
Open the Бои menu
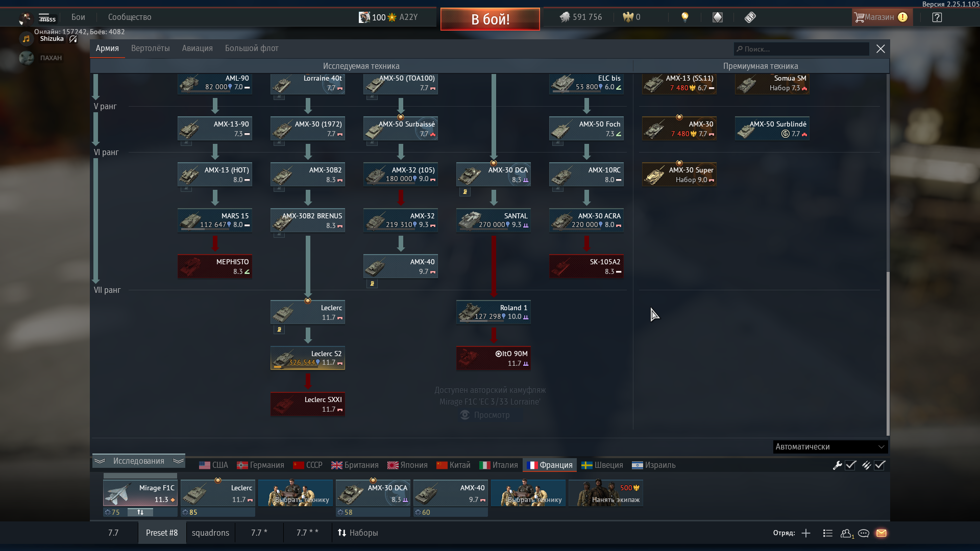78,17
